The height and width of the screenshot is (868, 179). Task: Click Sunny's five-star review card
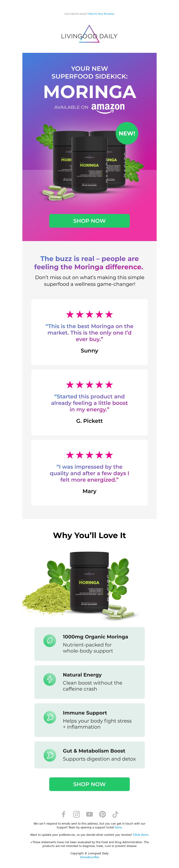pos(89,332)
